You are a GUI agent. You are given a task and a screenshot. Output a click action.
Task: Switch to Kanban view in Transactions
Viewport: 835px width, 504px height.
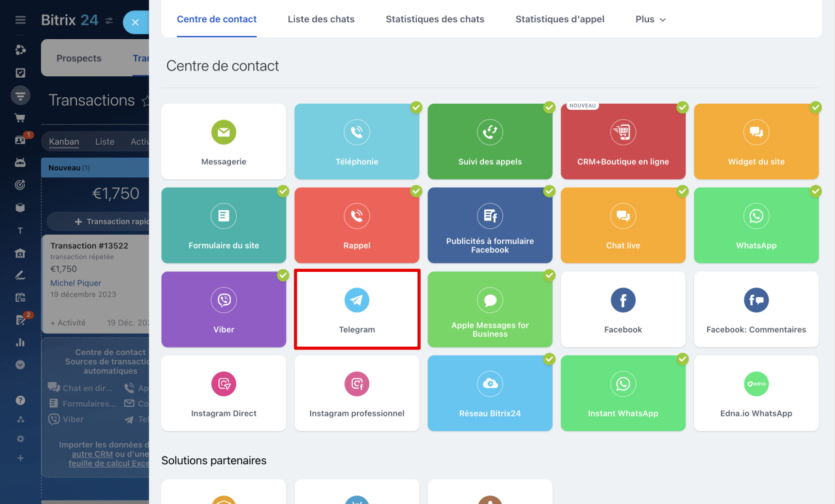click(64, 141)
